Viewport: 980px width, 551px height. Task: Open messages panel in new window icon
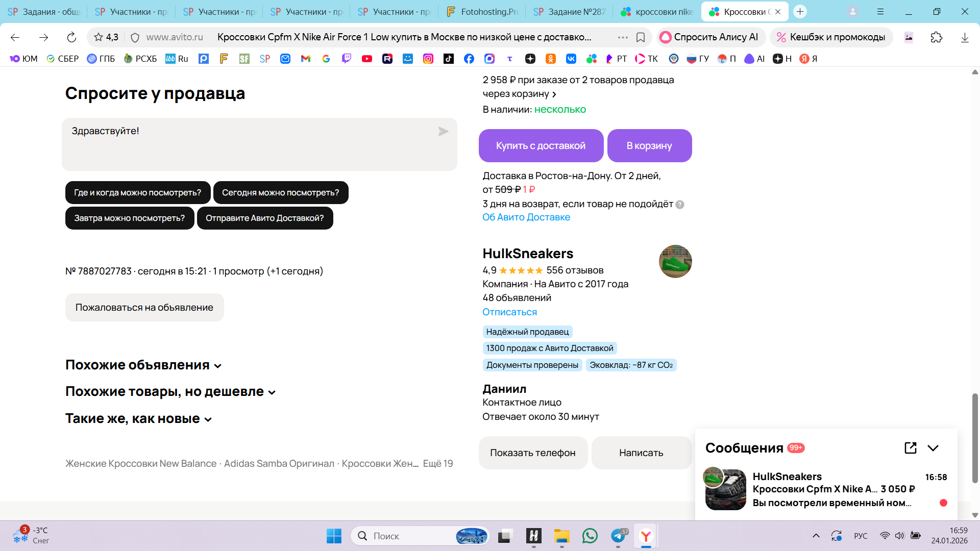(x=910, y=448)
